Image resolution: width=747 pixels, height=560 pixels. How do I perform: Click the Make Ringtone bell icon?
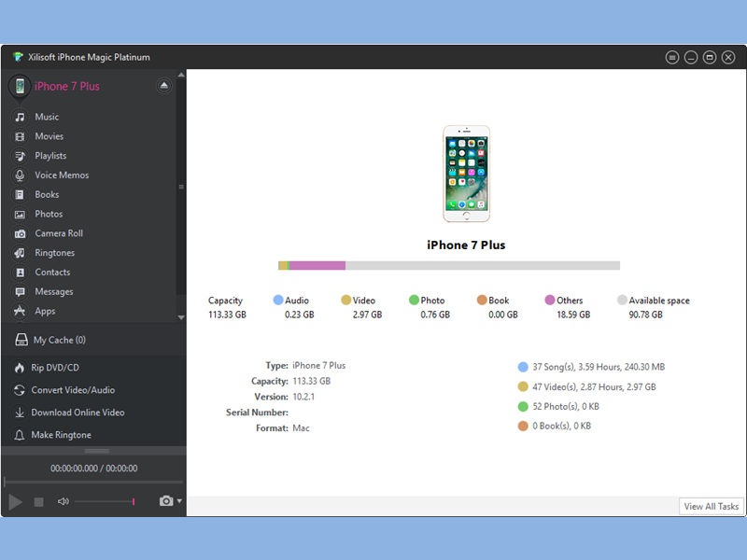(19, 435)
